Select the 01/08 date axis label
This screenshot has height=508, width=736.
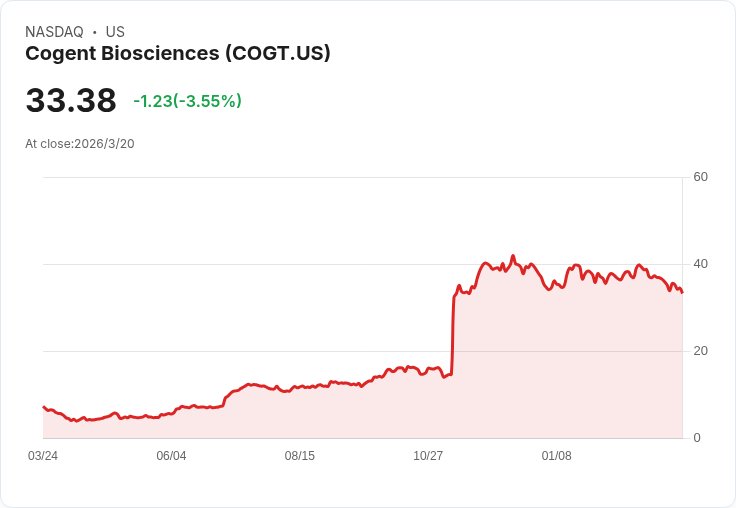(x=556, y=456)
